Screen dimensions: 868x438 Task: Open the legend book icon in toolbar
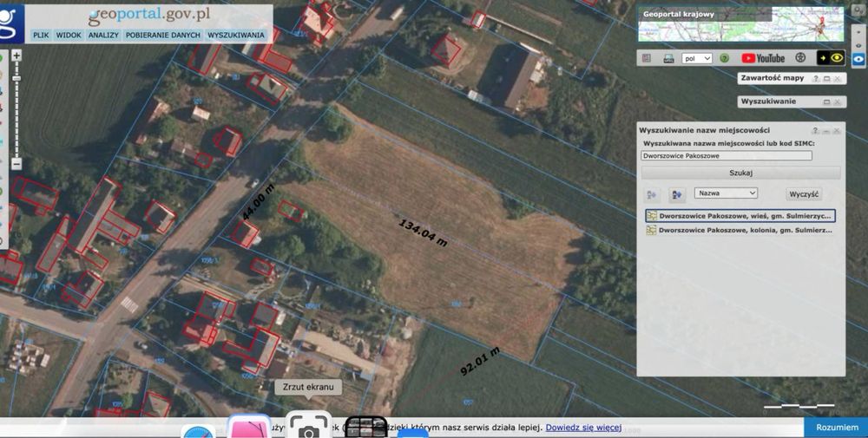coord(646,58)
